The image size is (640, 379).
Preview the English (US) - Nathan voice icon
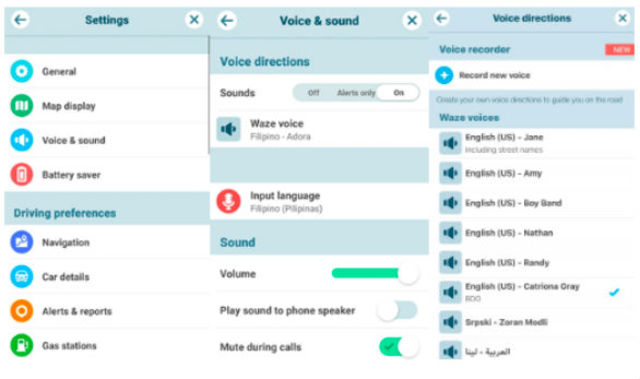coord(450,233)
